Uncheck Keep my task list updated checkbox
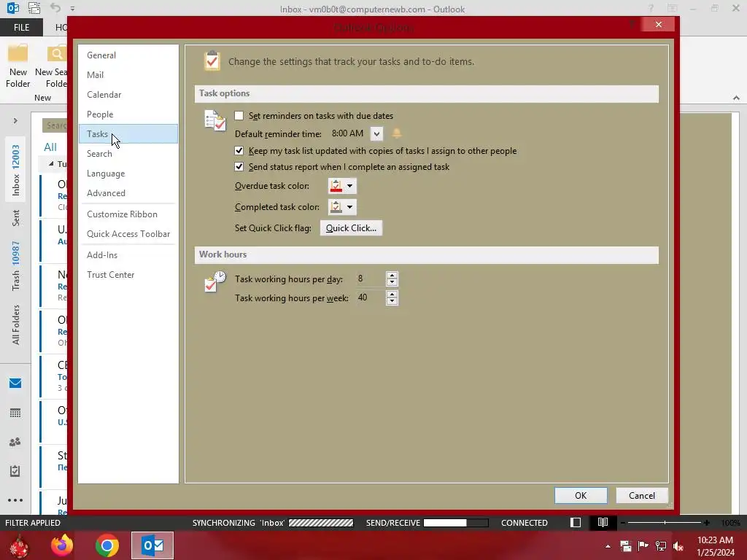 pos(239,151)
